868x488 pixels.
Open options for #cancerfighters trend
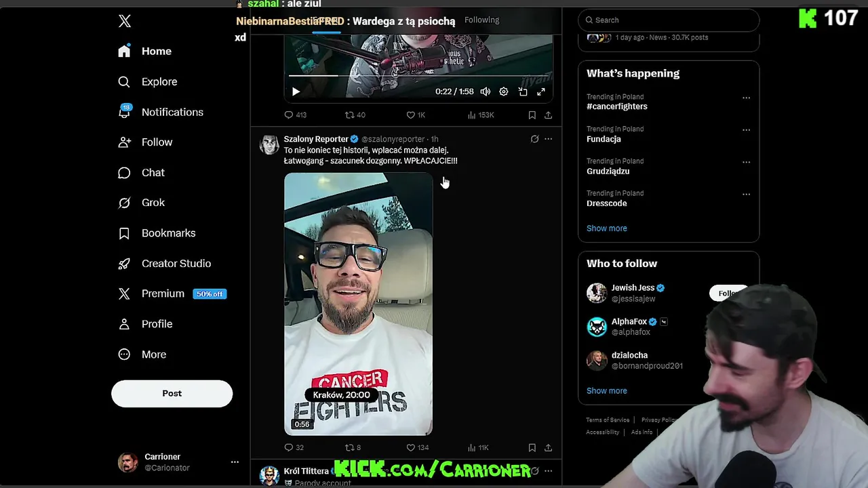pos(746,98)
